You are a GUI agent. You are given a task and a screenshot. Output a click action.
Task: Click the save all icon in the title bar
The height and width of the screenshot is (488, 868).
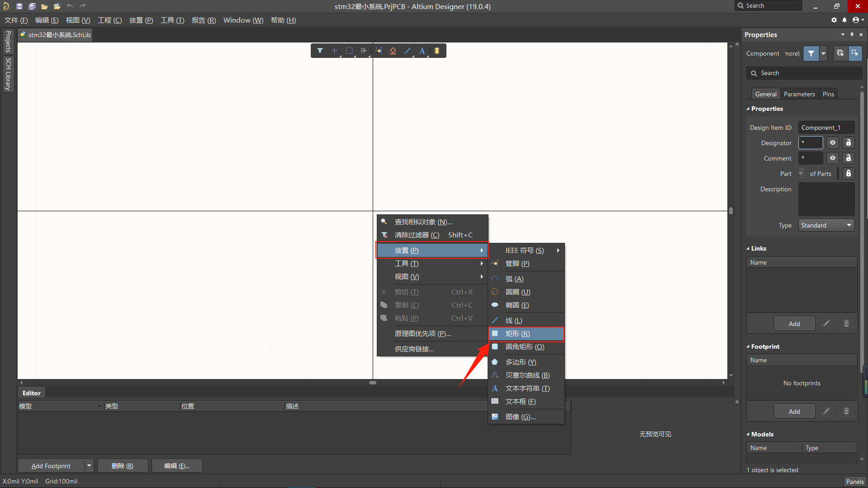tap(32, 6)
